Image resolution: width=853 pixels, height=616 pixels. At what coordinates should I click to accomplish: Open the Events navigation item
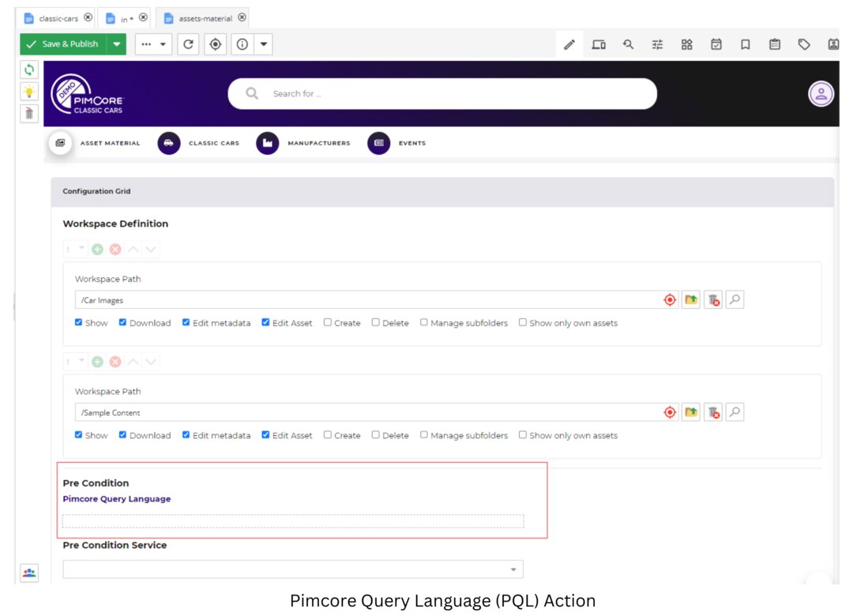click(x=396, y=143)
